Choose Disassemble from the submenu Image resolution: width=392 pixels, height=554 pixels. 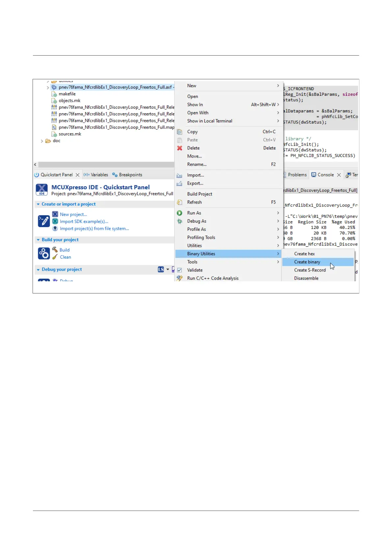coord(318,278)
